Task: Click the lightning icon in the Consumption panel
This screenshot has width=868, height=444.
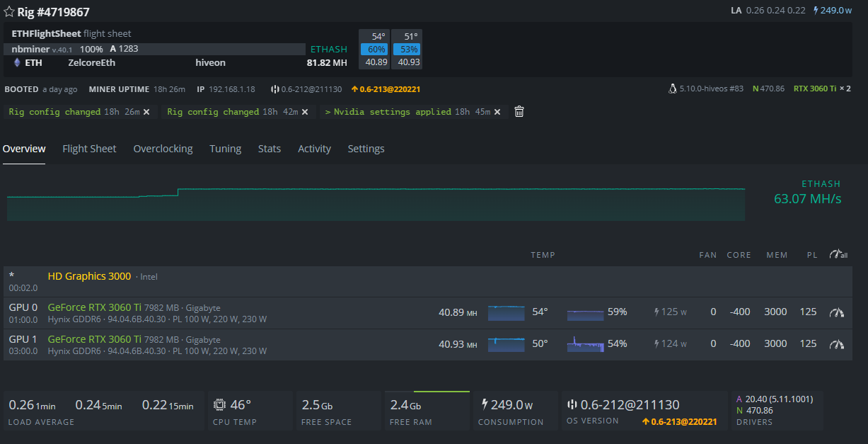Action: click(485, 404)
